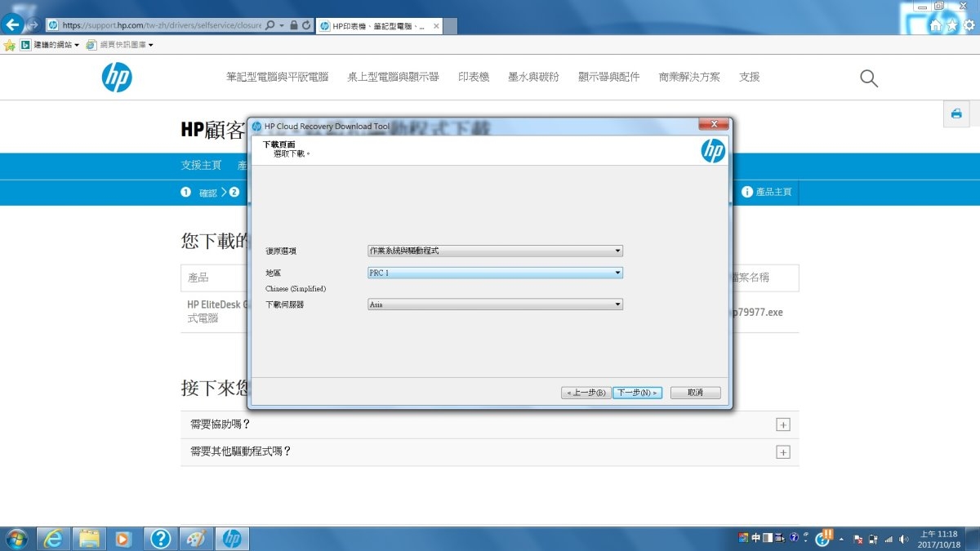Screen dimensions: 980x551
Task: Click the favorites star icon on bookmarks bar
Action: pos(10,45)
